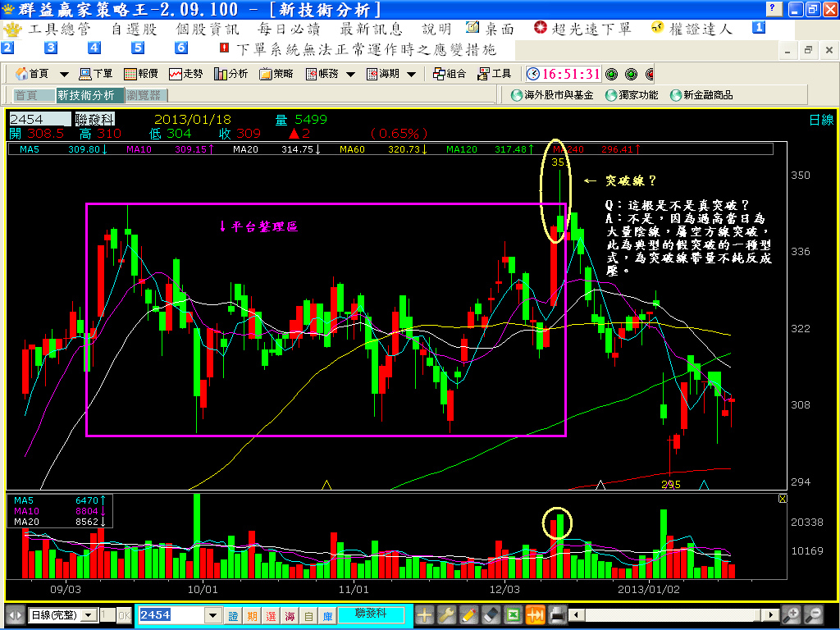
Task: Expand the dropdown arrow next to 海期
Action: (x=412, y=75)
